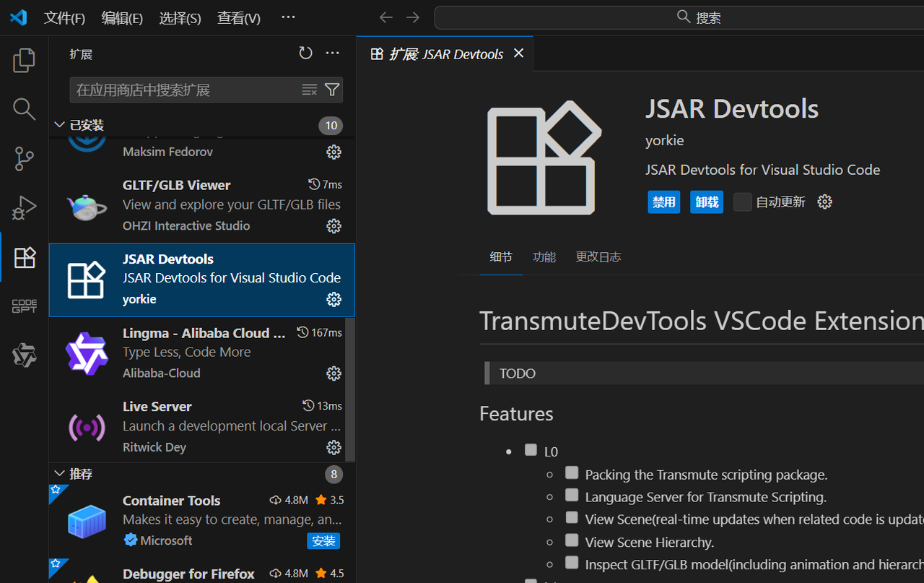
Task: Check the View Scene real-time updates item
Action: click(572, 518)
